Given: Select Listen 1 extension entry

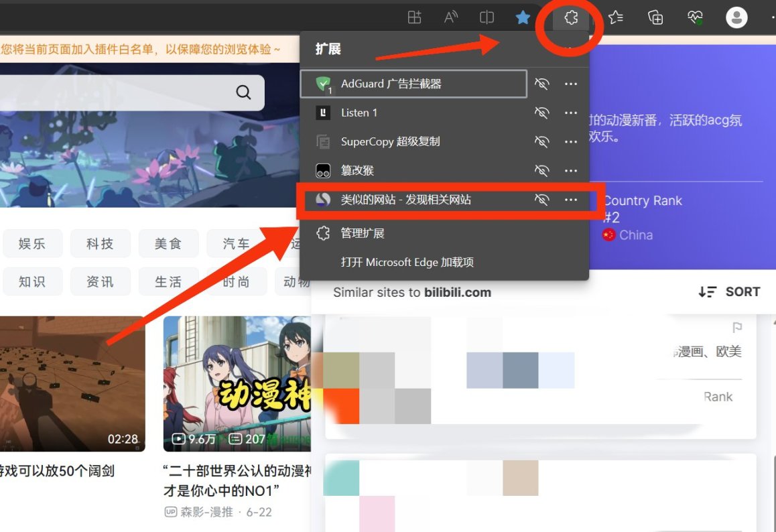Looking at the screenshot, I should click(x=413, y=113).
